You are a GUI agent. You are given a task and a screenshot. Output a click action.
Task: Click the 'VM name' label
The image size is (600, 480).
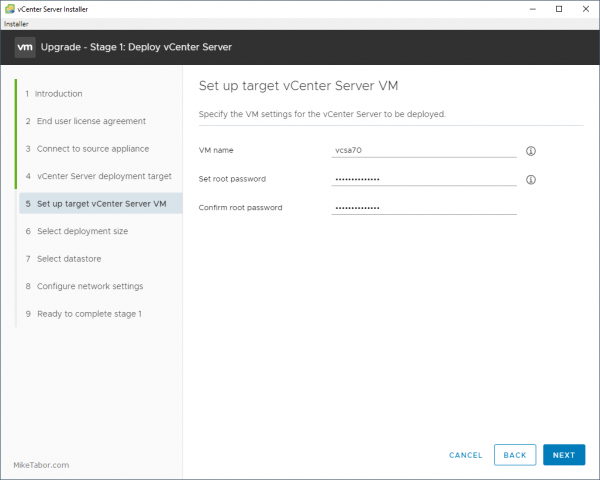[216, 150]
